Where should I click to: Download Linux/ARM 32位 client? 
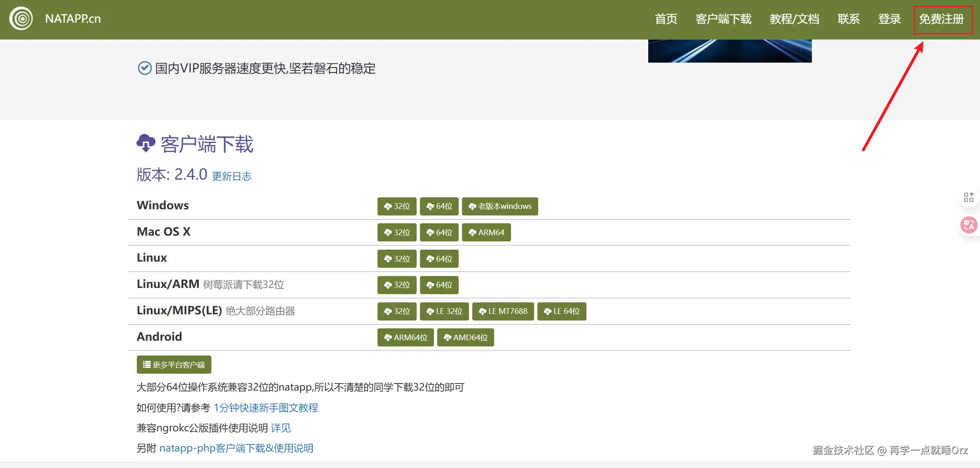(x=397, y=285)
